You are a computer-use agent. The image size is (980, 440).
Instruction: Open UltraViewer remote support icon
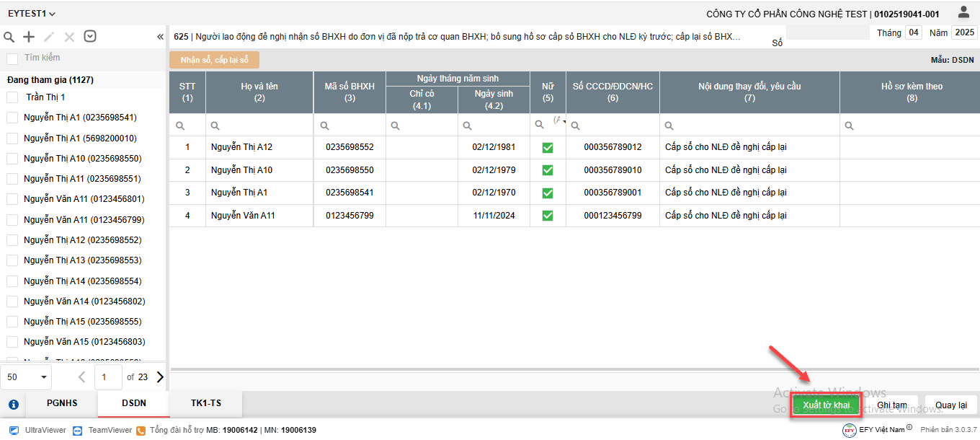click(x=14, y=430)
